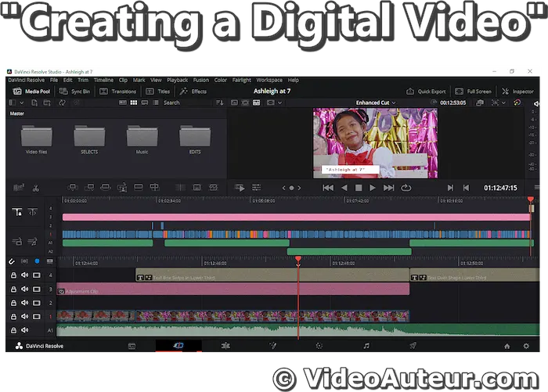The image size is (548, 392).
Task: Toggle audio-only trim button beside marker
Action: [24, 261]
